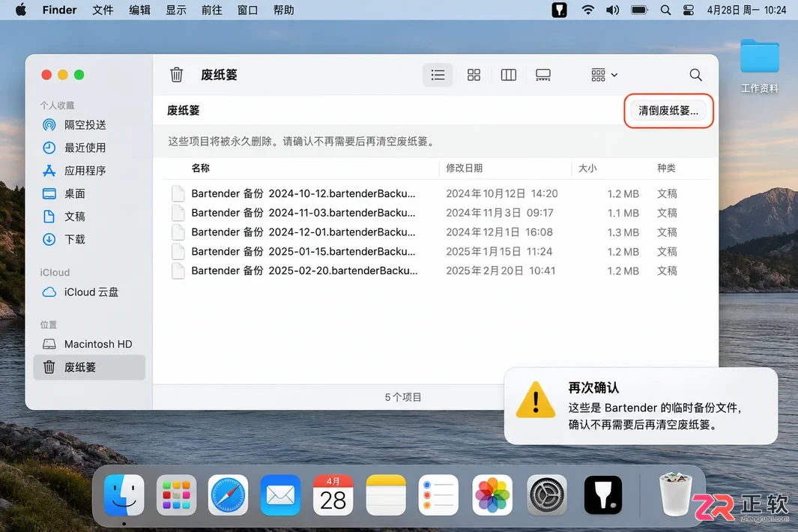Screen dimensions: 798x532
Task: Click the Bartender icon in menu bar
Action: tap(559, 10)
